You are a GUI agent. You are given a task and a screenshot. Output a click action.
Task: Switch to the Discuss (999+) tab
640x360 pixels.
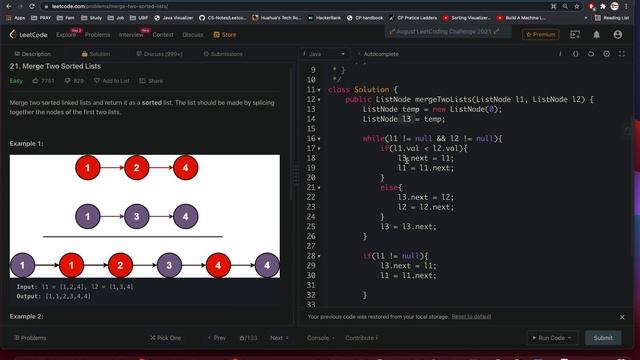(160, 54)
